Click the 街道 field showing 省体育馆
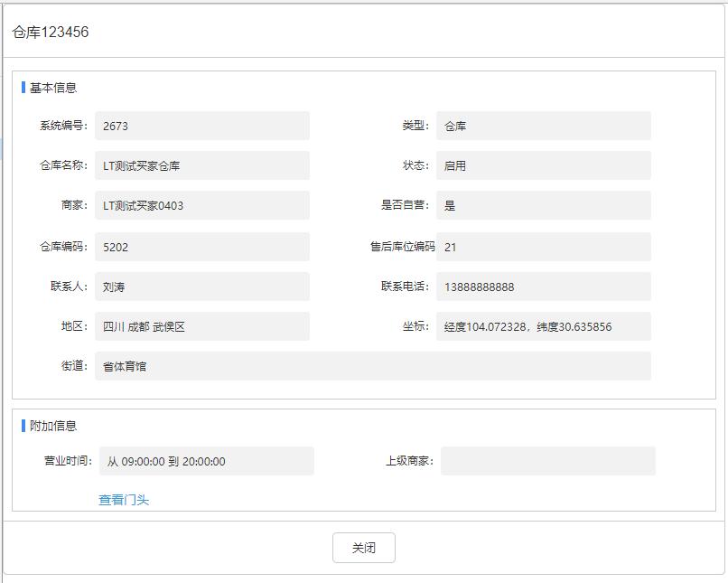Image resolution: width=728 pixels, height=583 pixels. click(372, 366)
